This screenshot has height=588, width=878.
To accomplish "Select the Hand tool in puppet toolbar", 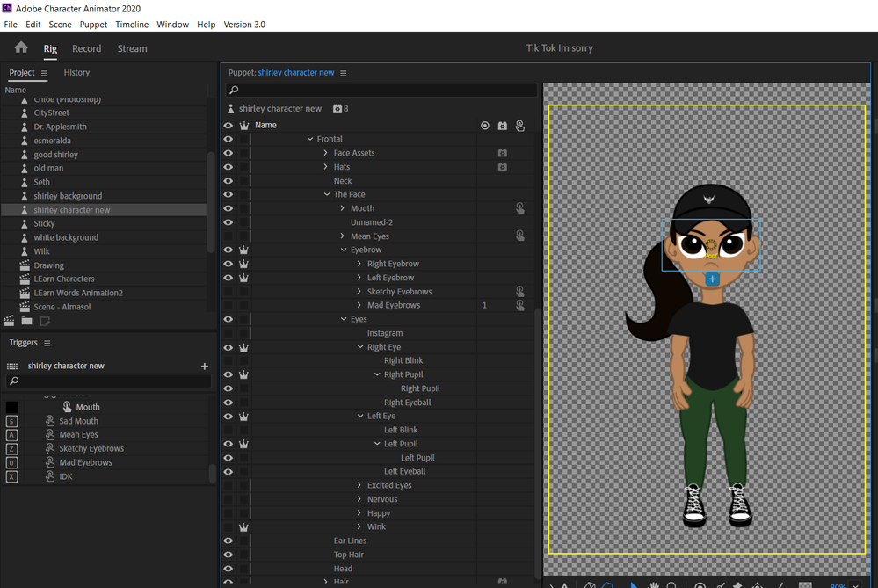I will coord(653,584).
